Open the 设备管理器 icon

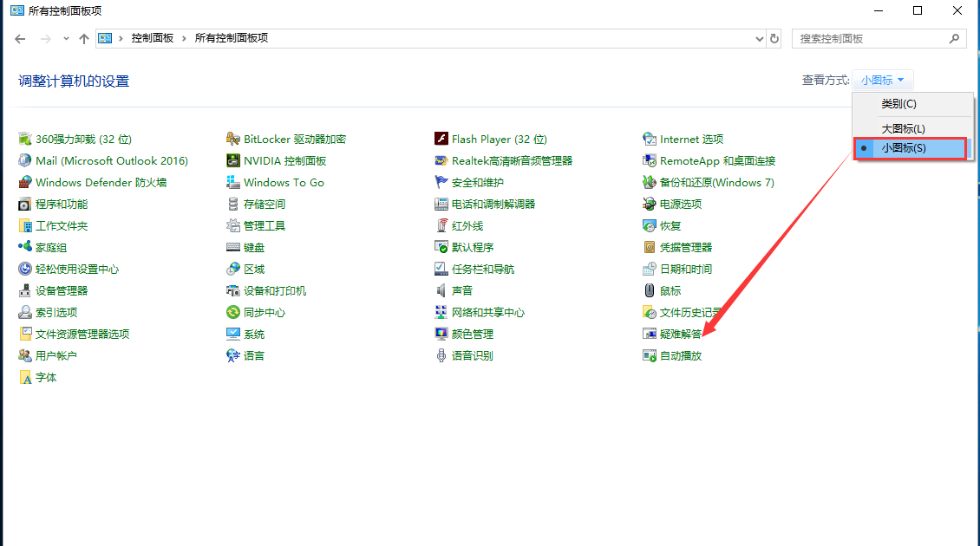(x=25, y=290)
